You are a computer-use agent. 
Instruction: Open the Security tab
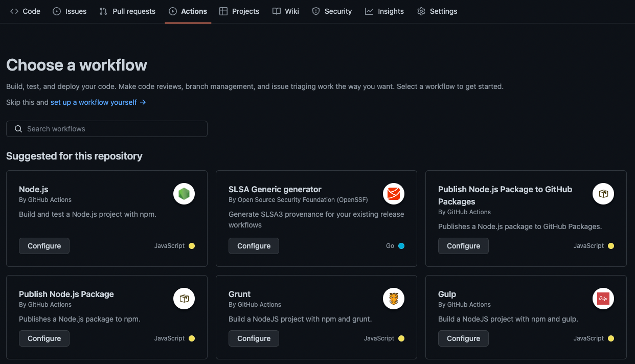pos(332,11)
